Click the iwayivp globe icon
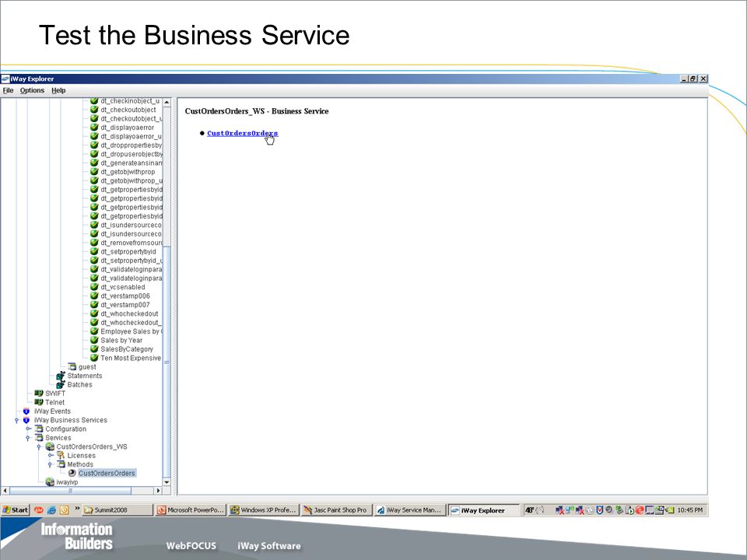The height and width of the screenshot is (560, 747). pyautogui.click(x=50, y=482)
